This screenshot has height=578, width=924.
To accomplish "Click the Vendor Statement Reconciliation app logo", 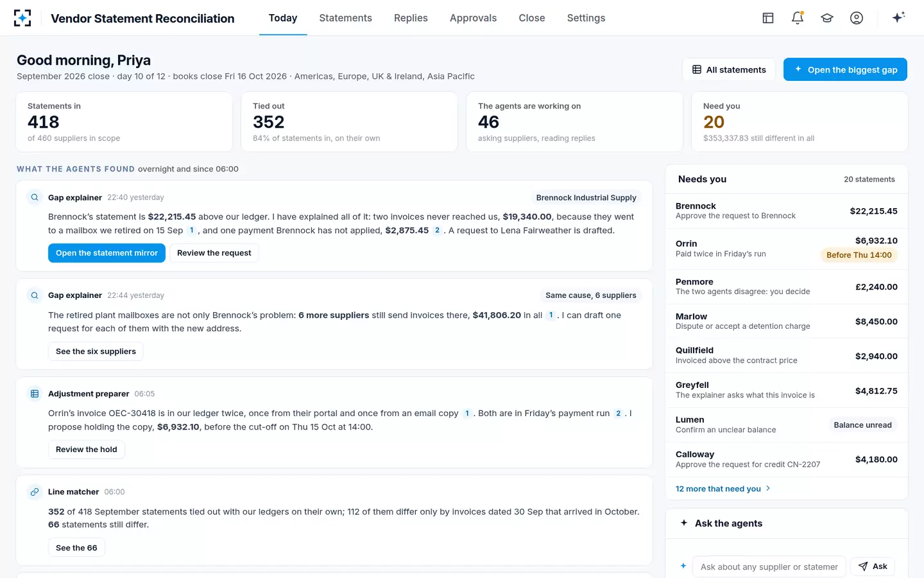I will tap(22, 18).
